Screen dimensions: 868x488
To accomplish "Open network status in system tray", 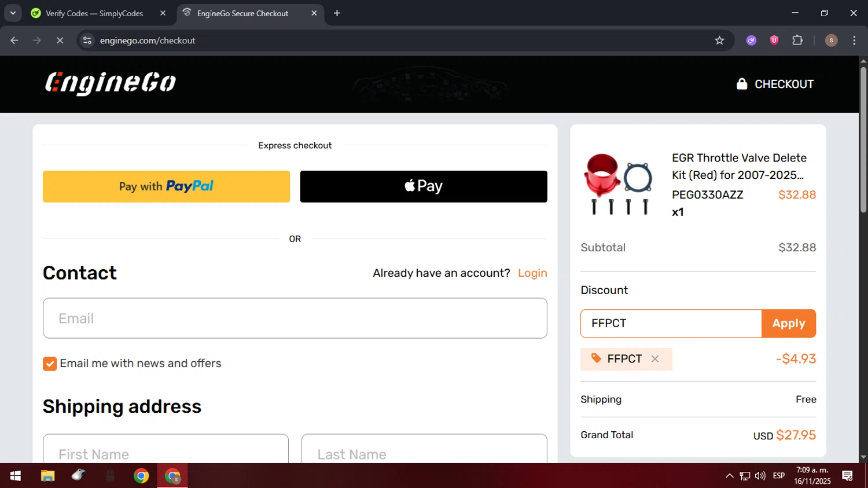I will pyautogui.click(x=745, y=476).
